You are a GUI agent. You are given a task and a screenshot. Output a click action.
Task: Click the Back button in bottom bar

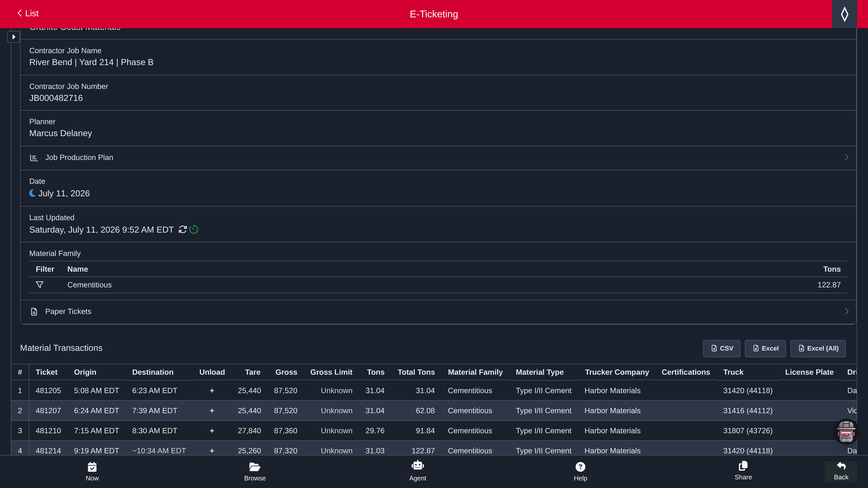(x=841, y=471)
